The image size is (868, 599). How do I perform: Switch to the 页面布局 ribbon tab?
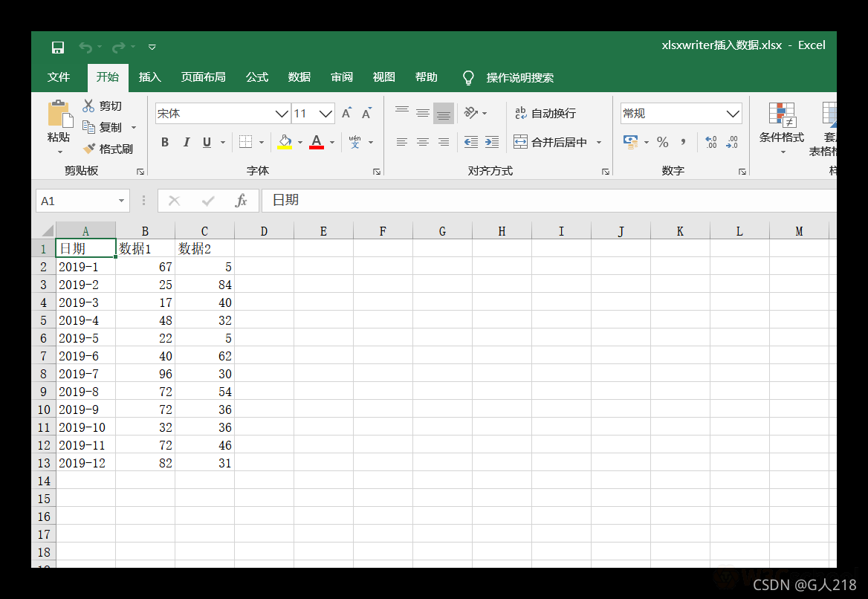point(203,77)
